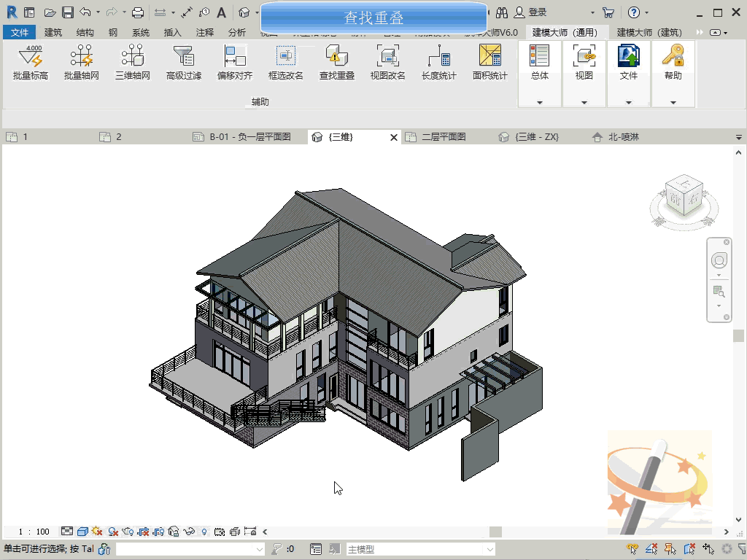Image resolution: width=747 pixels, height=560 pixels.
Task: Open the 建模大师 (建筑) ribbon tab
Action: [649, 32]
